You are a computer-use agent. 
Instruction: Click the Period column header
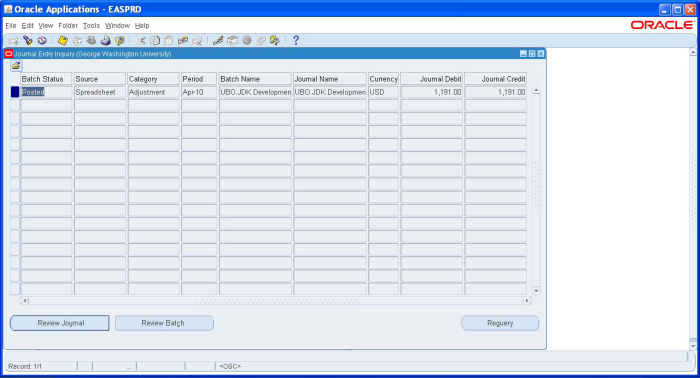tap(199, 79)
